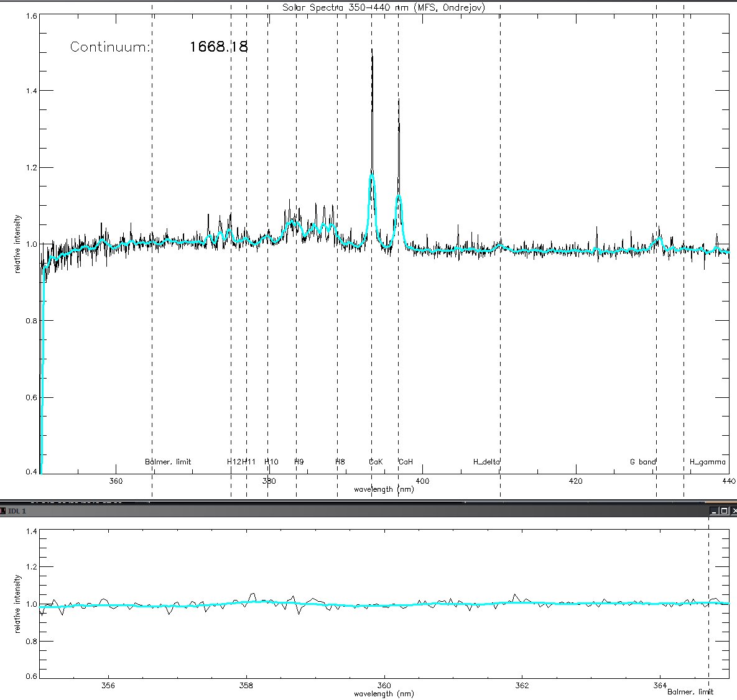Click the tall CaK emission peak
The height and width of the screenshot is (700, 737).
point(373,113)
